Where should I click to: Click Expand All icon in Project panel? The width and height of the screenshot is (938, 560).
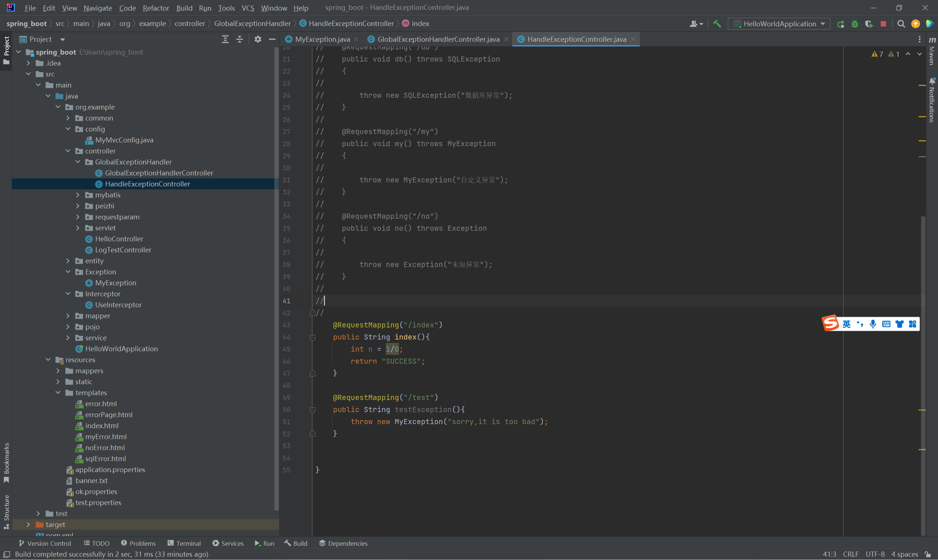pyautogui.click(x=225, y=39)
